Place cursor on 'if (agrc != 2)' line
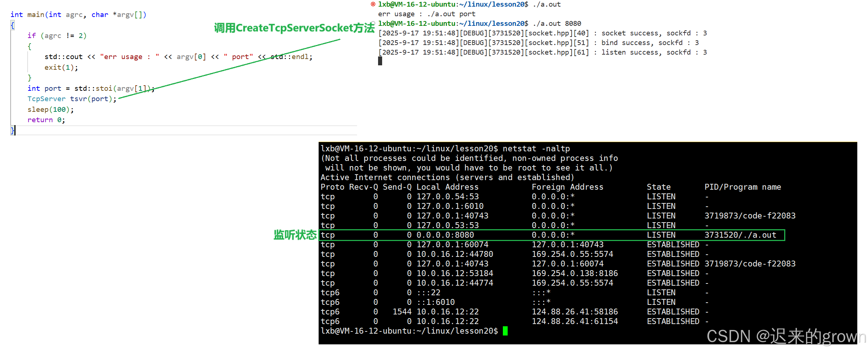The height and width of the screenshot is (351, 868). [x=57, y=36]
